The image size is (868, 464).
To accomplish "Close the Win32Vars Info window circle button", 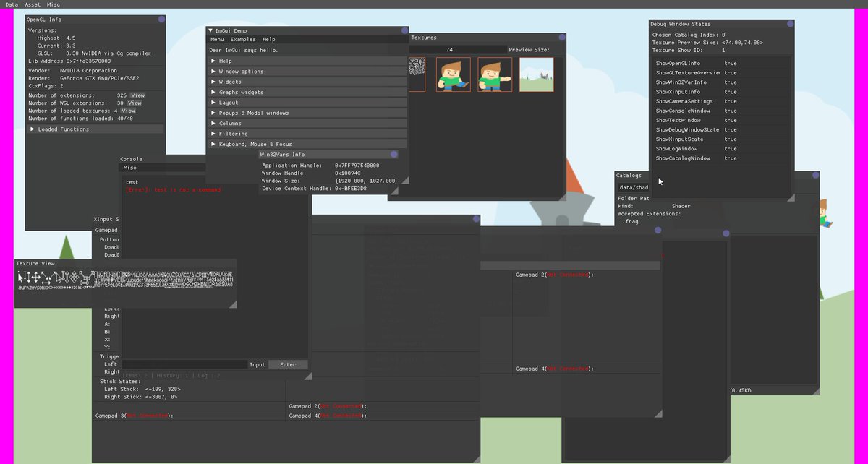I will [394, 154].
